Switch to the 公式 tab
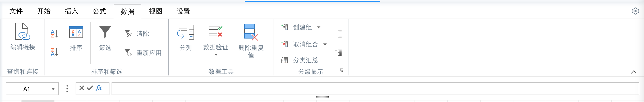 [99, 11]
